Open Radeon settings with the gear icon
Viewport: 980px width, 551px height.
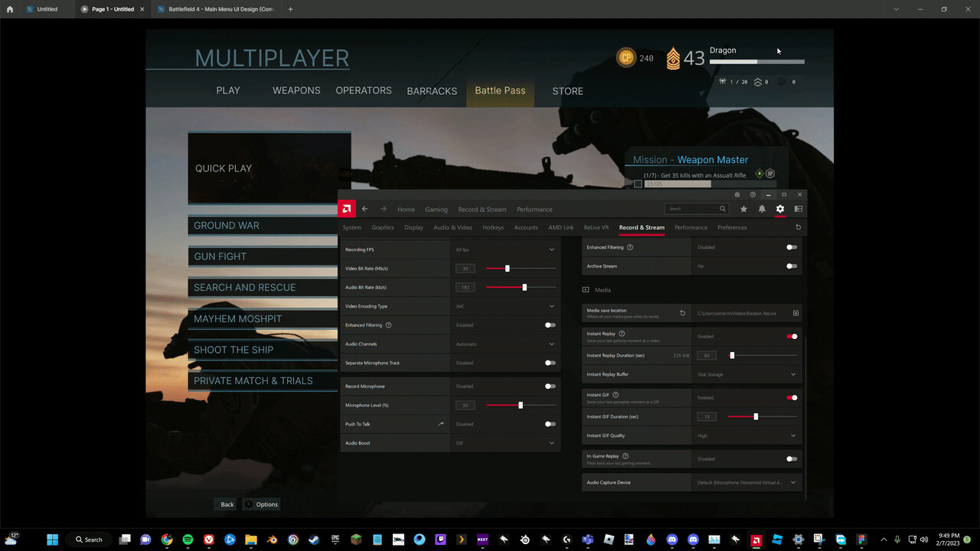tap(780, 208)
